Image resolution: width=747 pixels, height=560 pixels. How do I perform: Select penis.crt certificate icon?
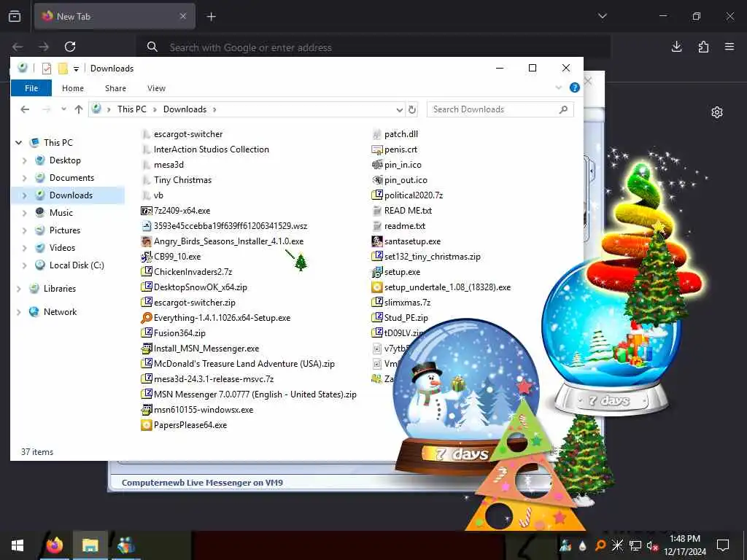[377, 149]
